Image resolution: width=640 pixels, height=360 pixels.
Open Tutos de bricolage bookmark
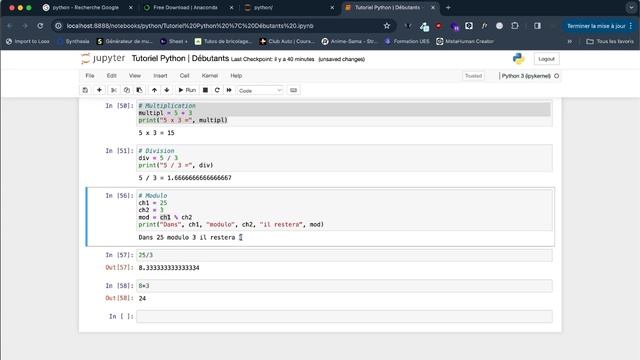[x=224, y=41]
